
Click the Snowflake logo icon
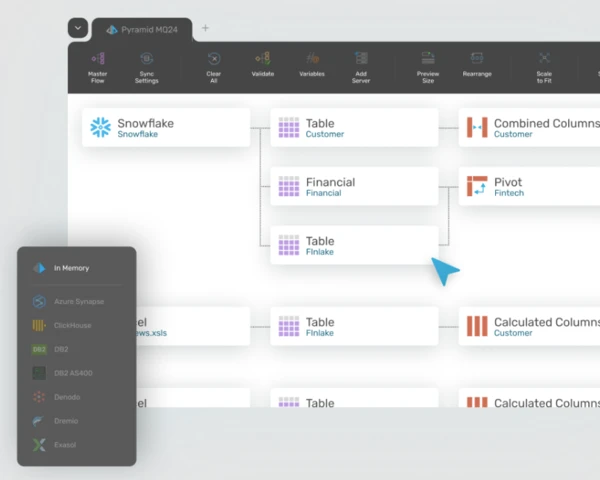101,127
